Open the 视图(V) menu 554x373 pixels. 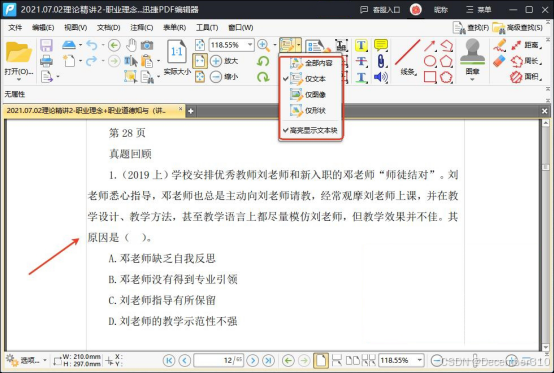[x=76, y=28]
